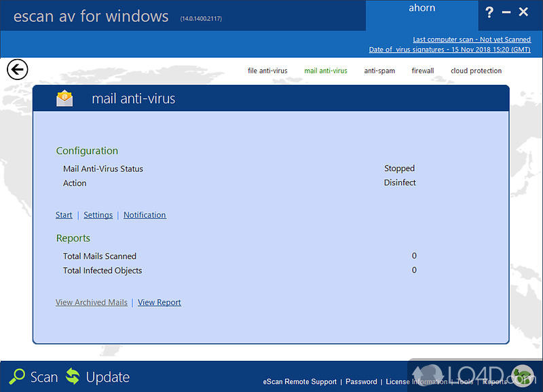Open the Tools link in footer
Viewport: 543px width, 392px height.
click(465, 382)
